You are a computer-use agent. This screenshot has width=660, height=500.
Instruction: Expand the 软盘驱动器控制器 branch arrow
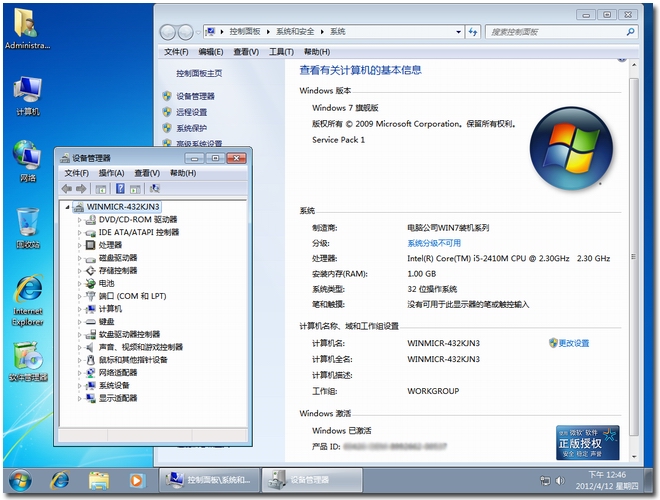(79, 335)
